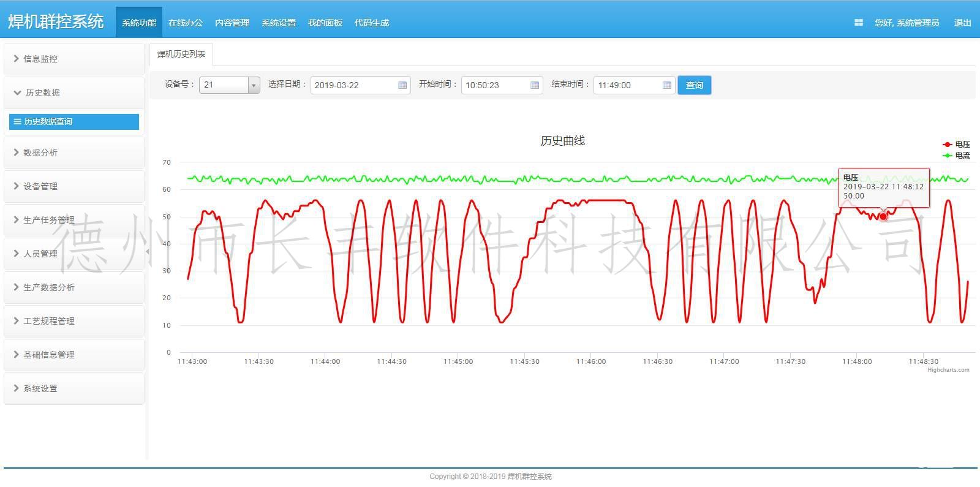This screenshot has height=487, width=980.
Task: Click the start time calendar icon
Action: [535, 85]
